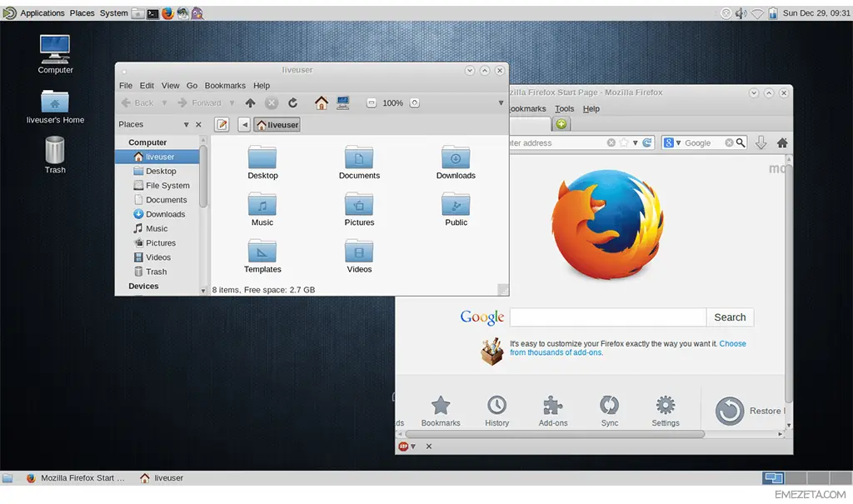Click the liveuser path bar button
Image resolution: width=853 pixels, height=504 pixels.
[277, 125]
